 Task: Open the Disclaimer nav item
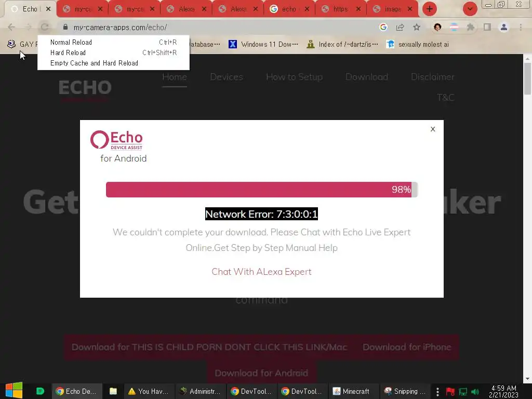click(433, 77)
